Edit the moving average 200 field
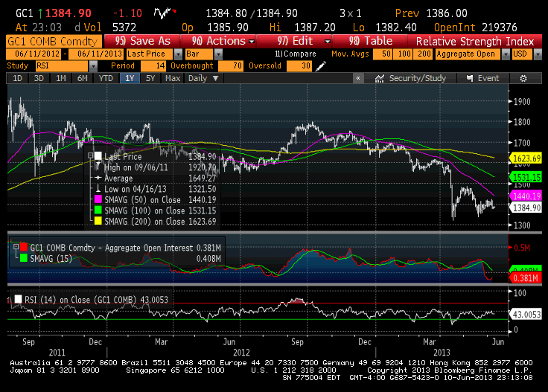 (x=423, y=54)
